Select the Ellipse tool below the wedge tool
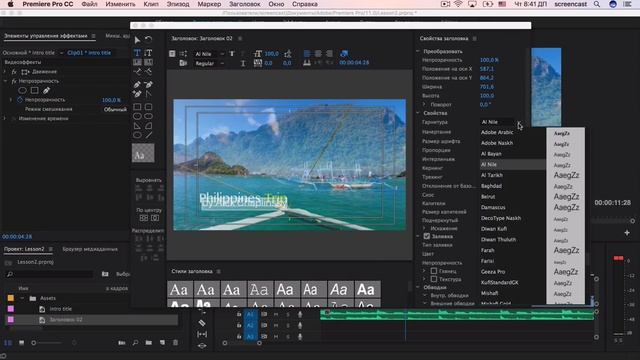The image size is (640, 360). pyautogui.click(x=137, y=135)
